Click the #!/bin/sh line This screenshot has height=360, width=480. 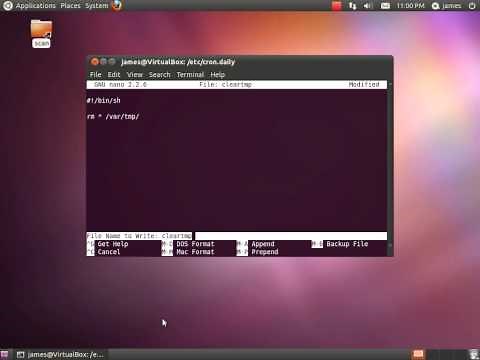tap(103, 100)
